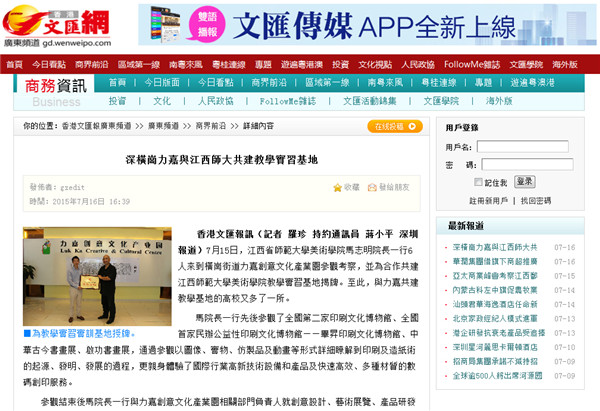This screenshot has width=600, height=411.
Task: Open 遊遍粵港澳 in red top menu
Action: coord(302,65)
